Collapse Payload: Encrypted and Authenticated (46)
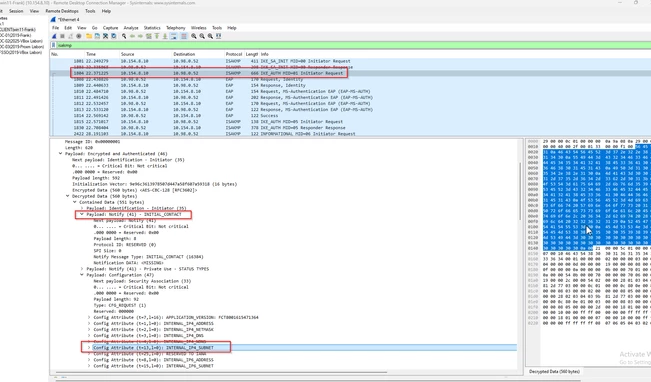651x382 pixels. point(61,154)
